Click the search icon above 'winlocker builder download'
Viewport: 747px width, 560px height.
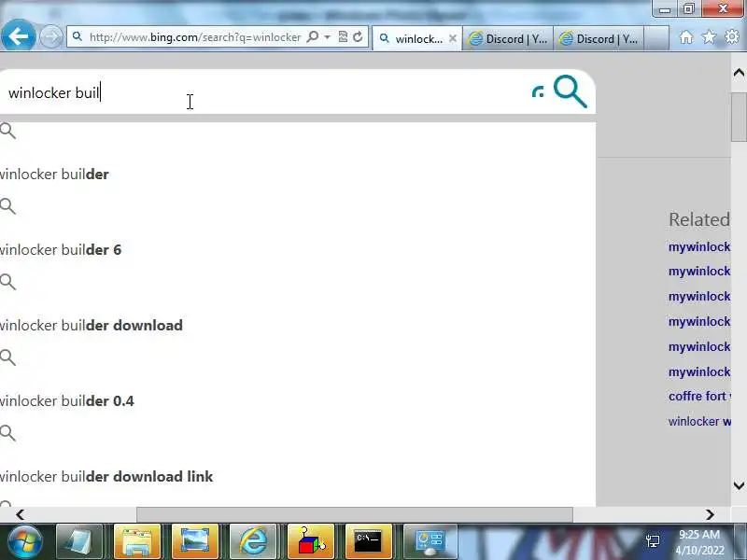click(7, 282)
